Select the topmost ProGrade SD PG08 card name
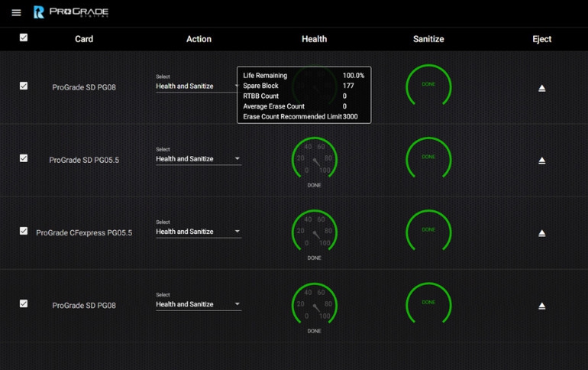Image resolution: width=588 pixels, height=370 pixels. click(84, 87)
